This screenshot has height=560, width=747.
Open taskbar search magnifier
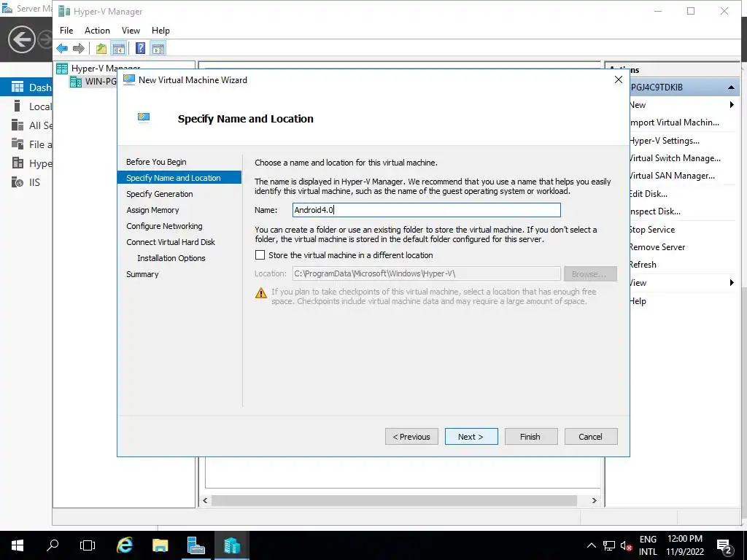tap(53, 545)
